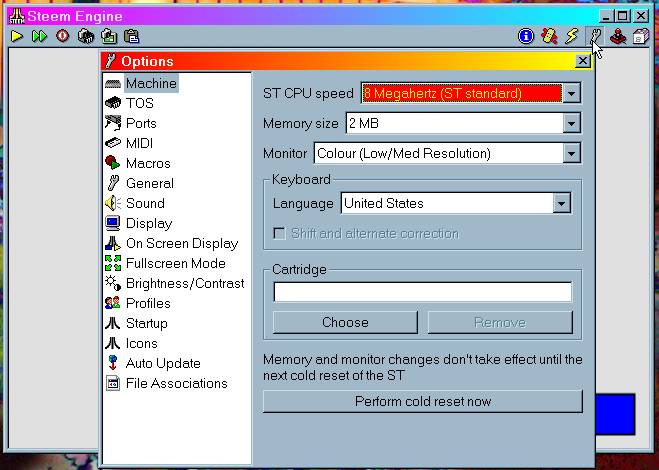The height and width of the screenshot is (470, 659).
Task: Expand the Monitor dropdown arrow
Action: [572, 153]
